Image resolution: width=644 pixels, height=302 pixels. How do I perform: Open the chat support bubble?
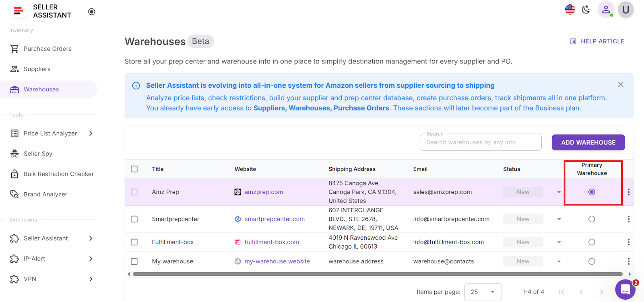[x=625, y=289]
